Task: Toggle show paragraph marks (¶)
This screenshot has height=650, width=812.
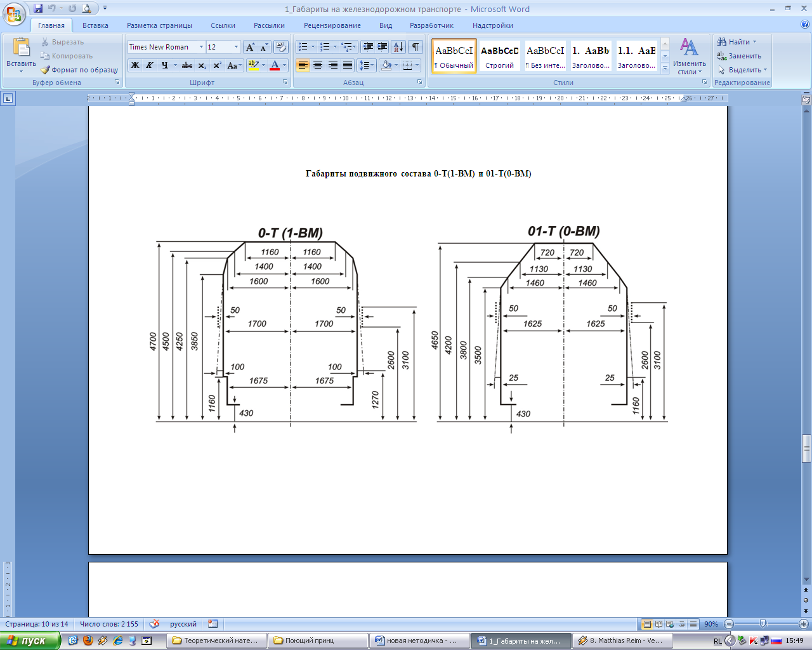Action: click(x=416, y=47)
